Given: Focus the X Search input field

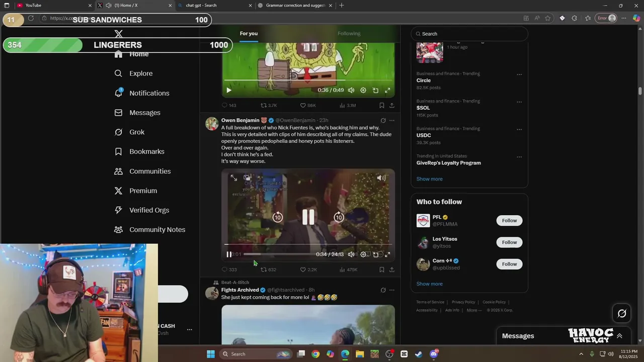Looking at the screenshot, I should 469,34.
